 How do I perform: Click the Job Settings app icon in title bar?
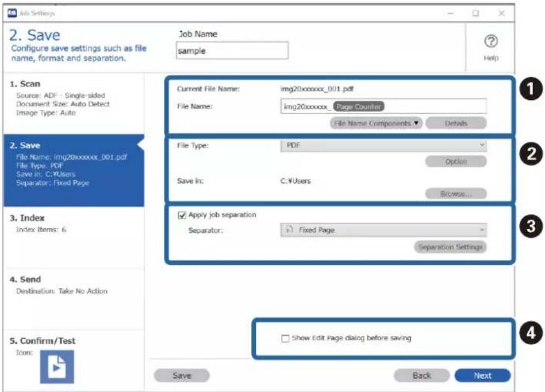pyautogui.click(x=12, y=13)
